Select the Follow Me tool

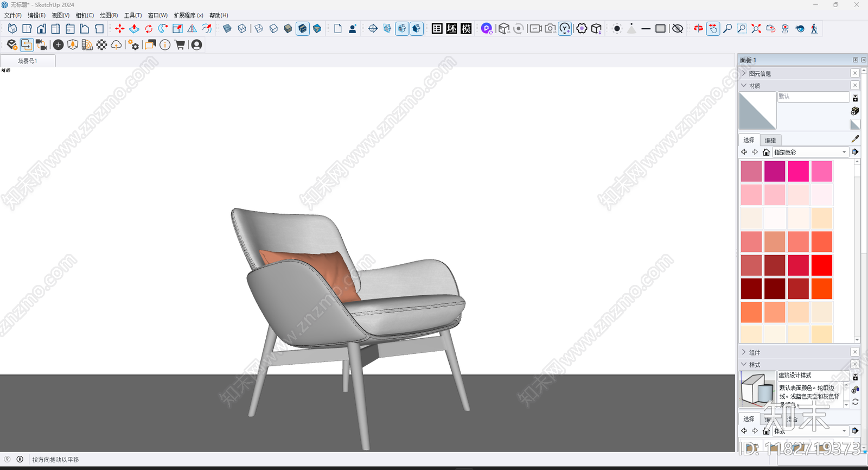(163, 28)
